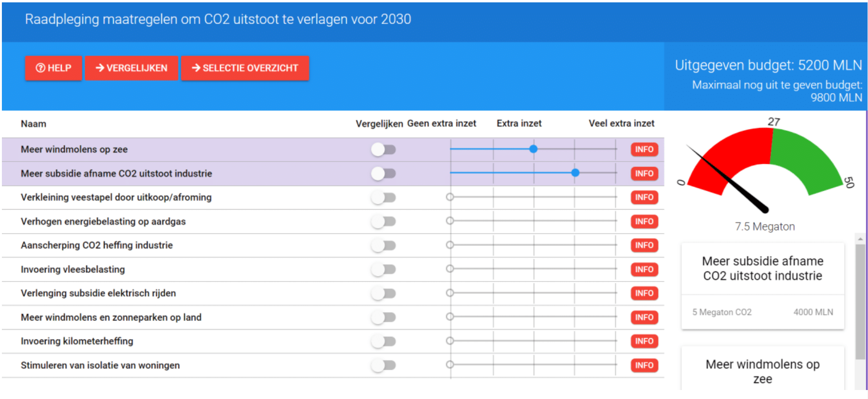Toggle compare for Meer windmolens en zonneparken op land
868x399 pixels.
[x=383, y=317]
